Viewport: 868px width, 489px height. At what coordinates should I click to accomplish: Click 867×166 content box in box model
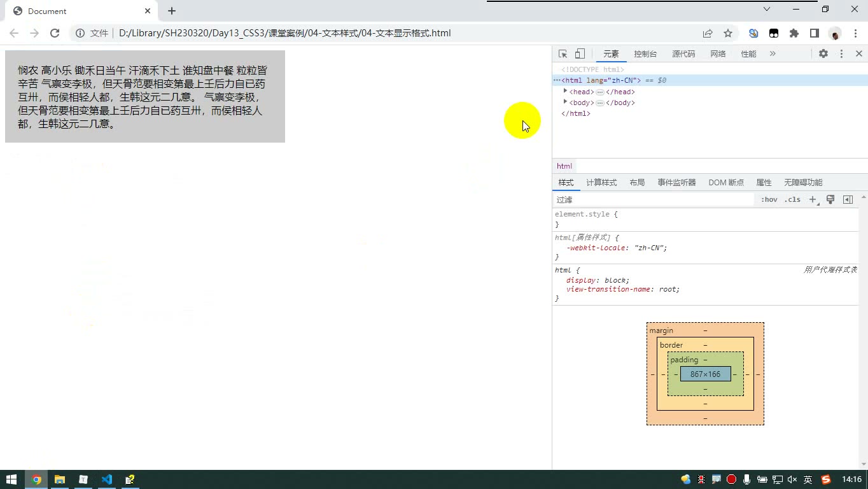[705, 374]
